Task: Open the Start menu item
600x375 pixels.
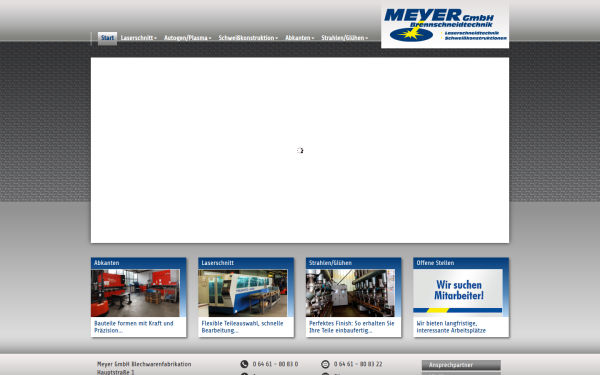Action: click(x=108, y=38)
